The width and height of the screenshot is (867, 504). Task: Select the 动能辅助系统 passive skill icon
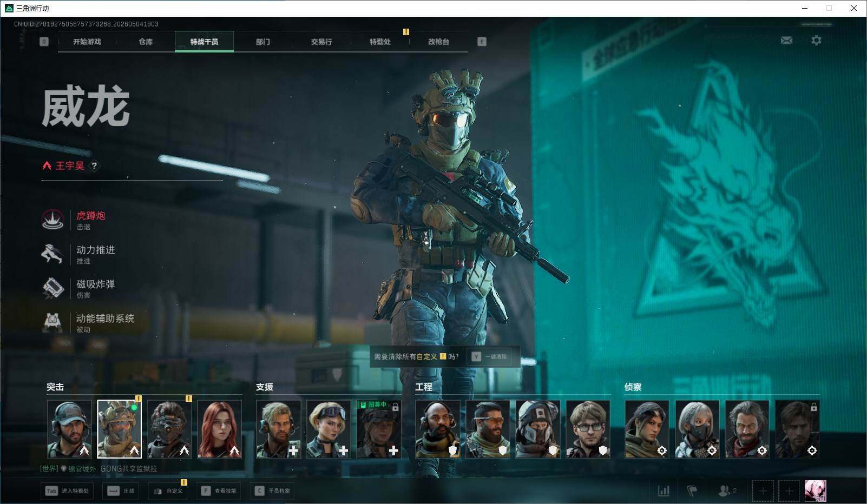[x=52, y=322]
